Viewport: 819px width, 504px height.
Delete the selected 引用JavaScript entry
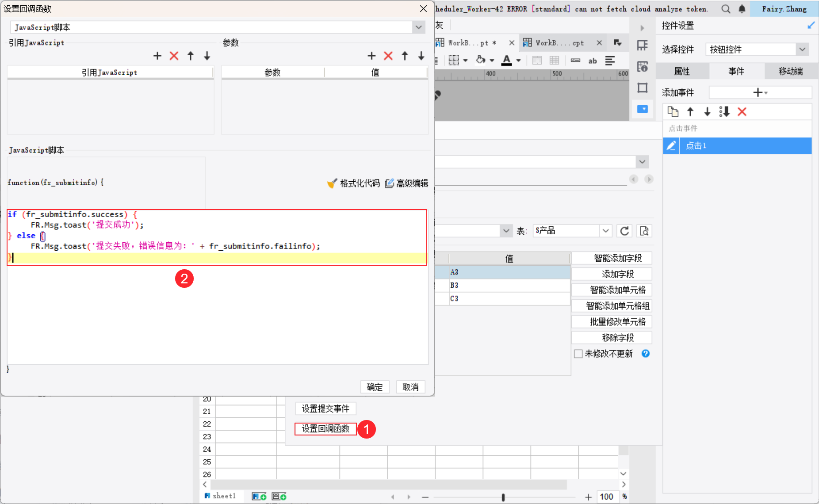[x=174, y=56]
